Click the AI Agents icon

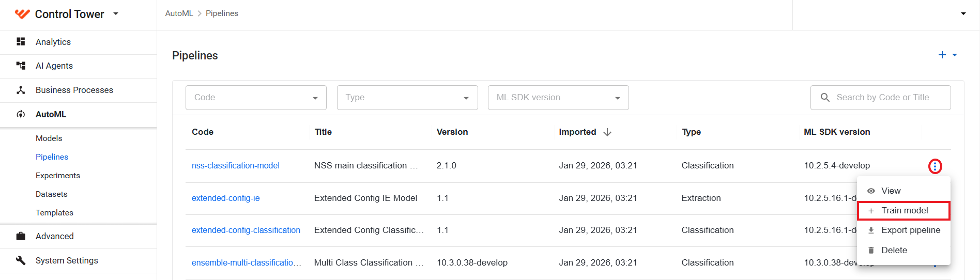click(x=21, y=66)
